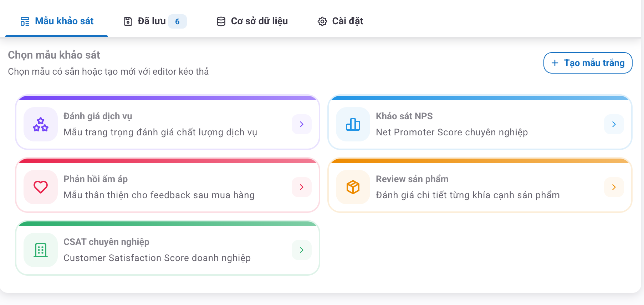Click the building icon on CSAT chuyên nghiệp
644x305 pixels.
coord(40,250)
